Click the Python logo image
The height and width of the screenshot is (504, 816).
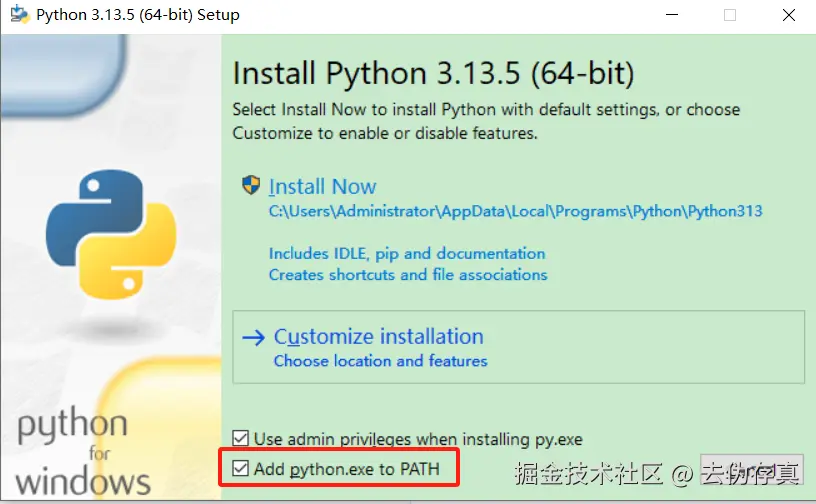(111, 234)
